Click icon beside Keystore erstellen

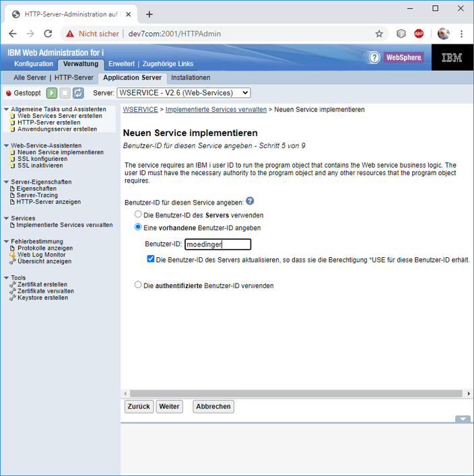coord(12,298)
